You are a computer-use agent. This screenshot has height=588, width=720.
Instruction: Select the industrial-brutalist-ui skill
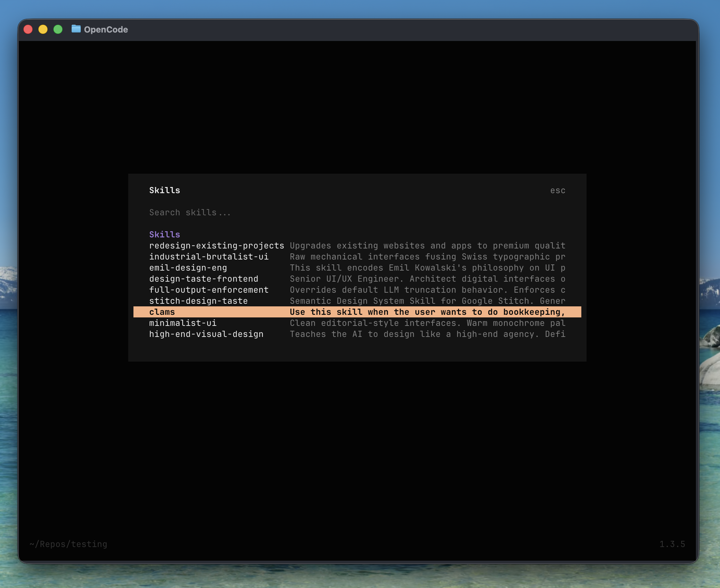[x=209, y=256]
